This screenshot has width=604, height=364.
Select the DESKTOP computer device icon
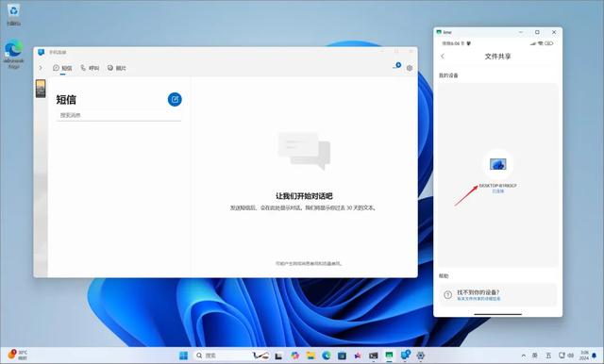point(497,164)
